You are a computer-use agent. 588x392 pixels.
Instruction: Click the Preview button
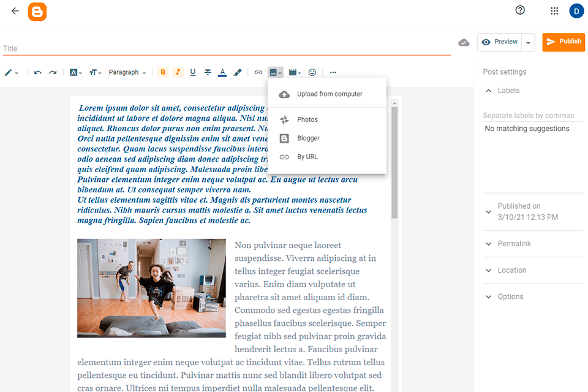tap(499, 42)
